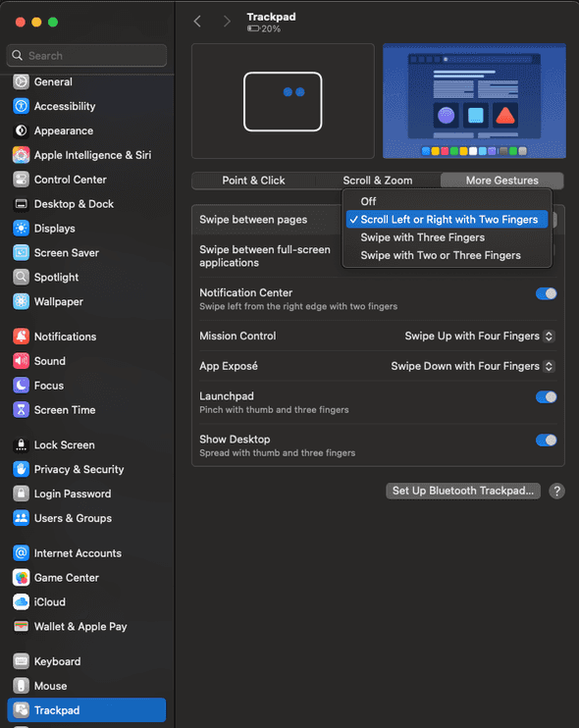The height and width of the screenshot is (728, 579).
Task: Open the Users & Groups icon
Action: coord(21,518)
